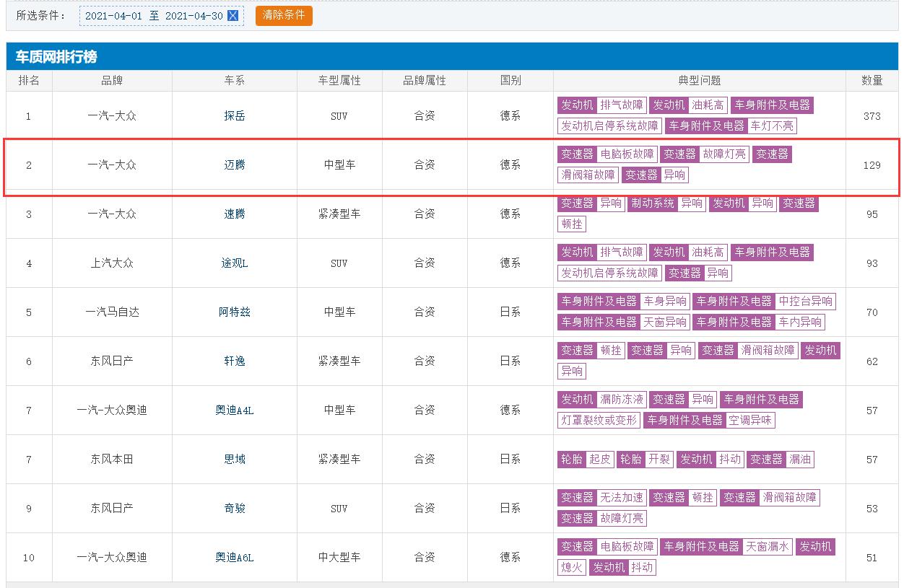Open the 思域 series link

[x=234, y=460]
